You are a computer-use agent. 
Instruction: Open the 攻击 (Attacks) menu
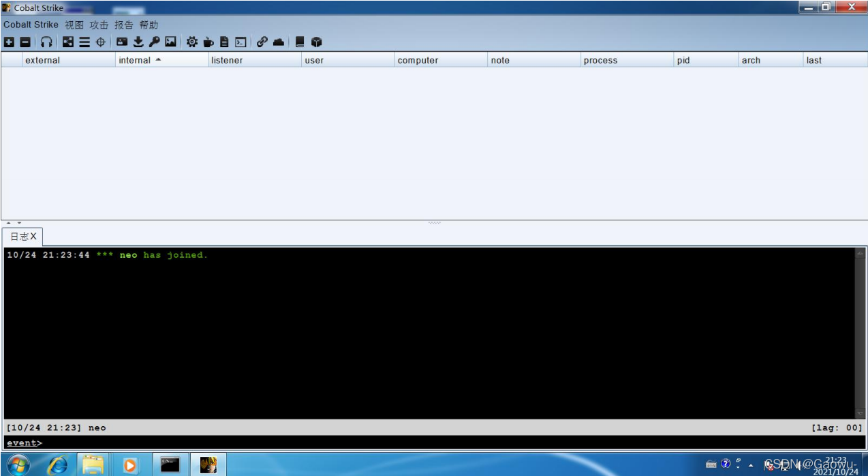click(99, 25)
